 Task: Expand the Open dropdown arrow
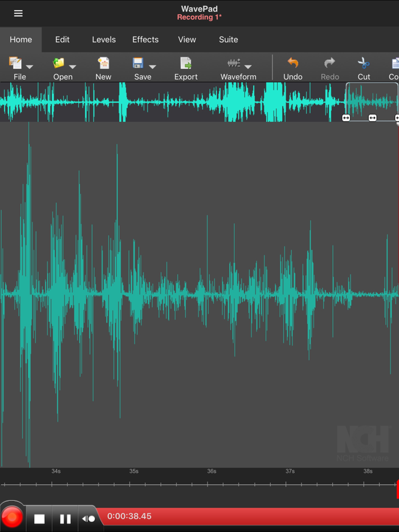(72, 67)
